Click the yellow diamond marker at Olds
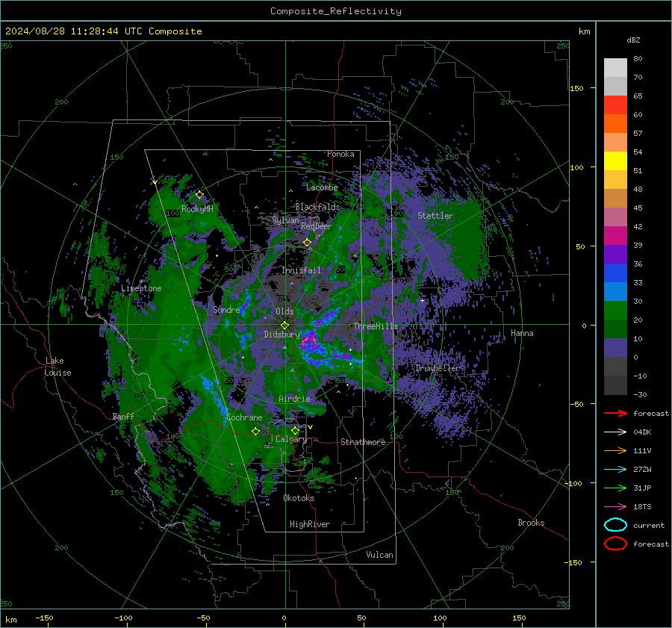 [x=284, y=326]
